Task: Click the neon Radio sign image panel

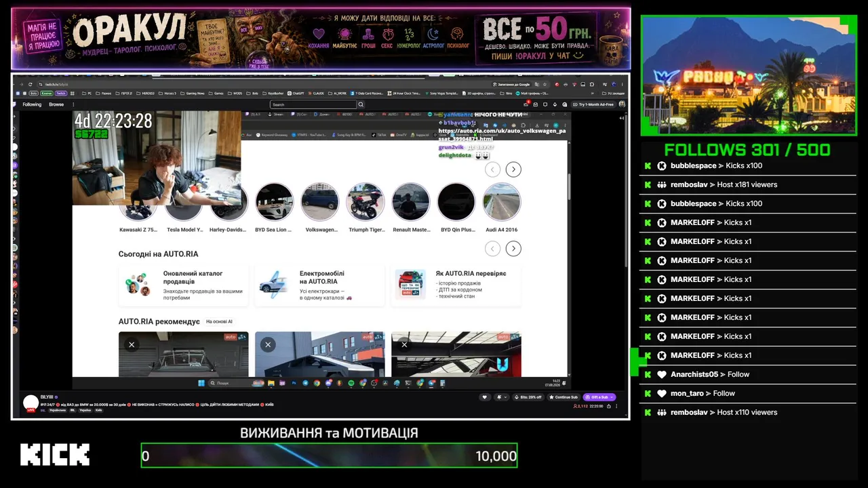Action: tap(749, 75)
